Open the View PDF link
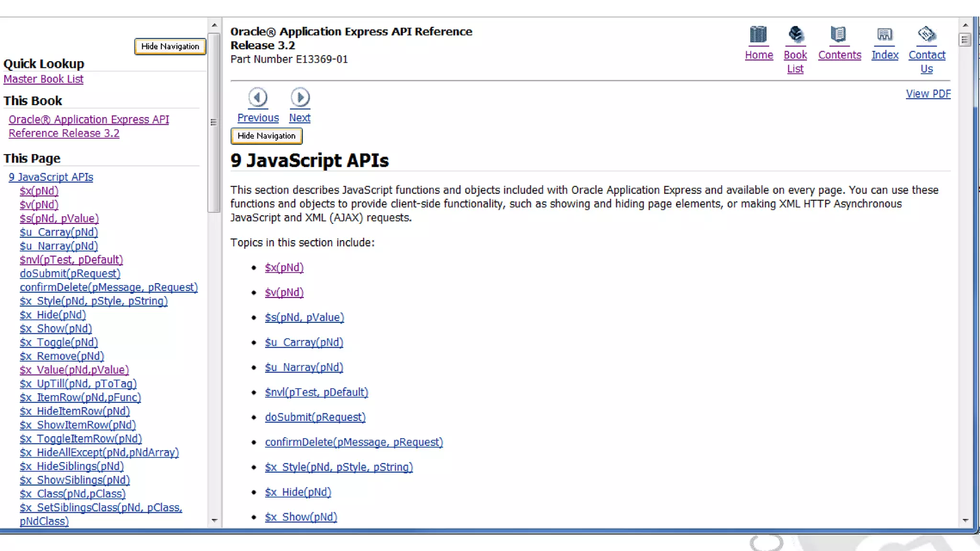 pyautogui.click(x=928, y=94)
